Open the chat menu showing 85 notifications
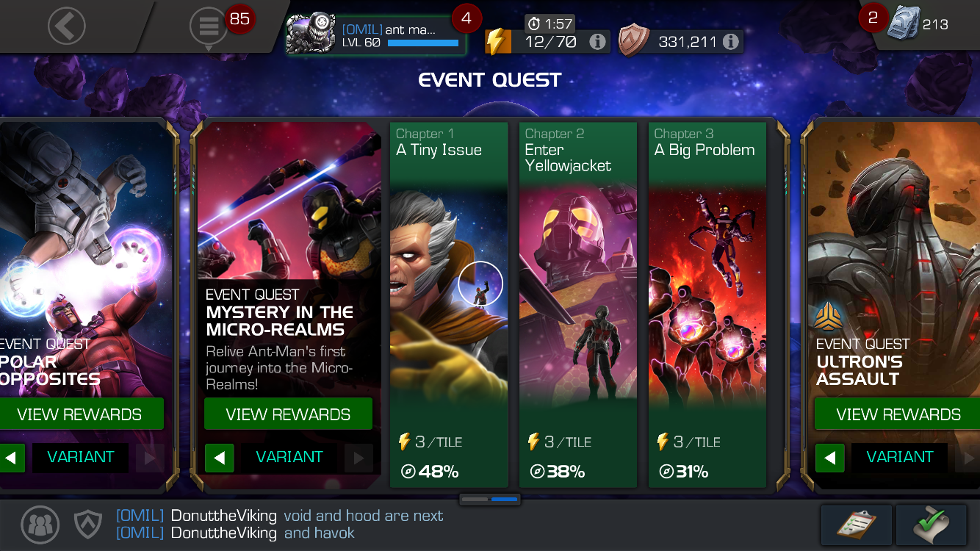Image resolution: width=980 pixels, height=551 pixels. 209,27
